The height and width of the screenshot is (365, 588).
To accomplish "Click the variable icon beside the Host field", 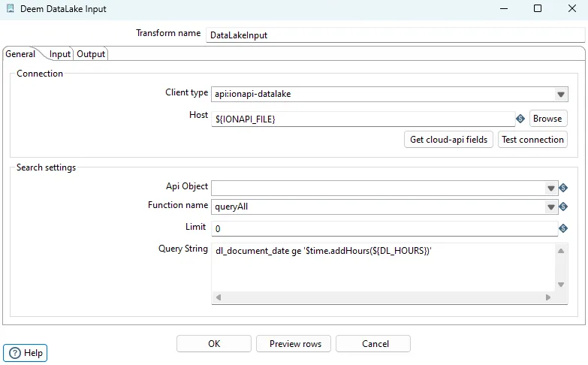I will tap(520, 119).
